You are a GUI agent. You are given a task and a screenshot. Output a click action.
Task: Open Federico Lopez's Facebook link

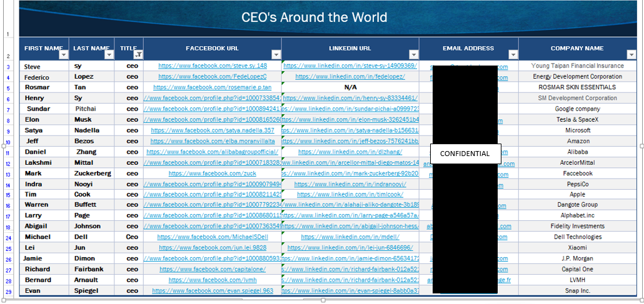[x=213, y=76]
